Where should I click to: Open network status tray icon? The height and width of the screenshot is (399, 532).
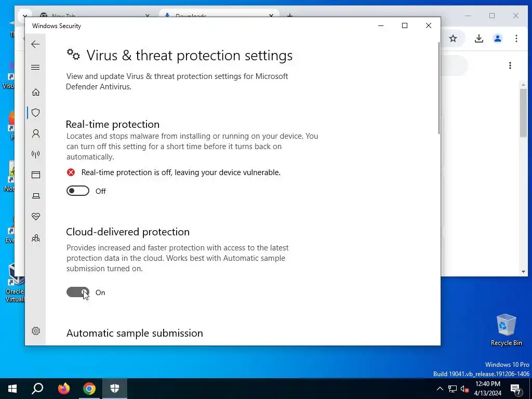tap(453, 389)
